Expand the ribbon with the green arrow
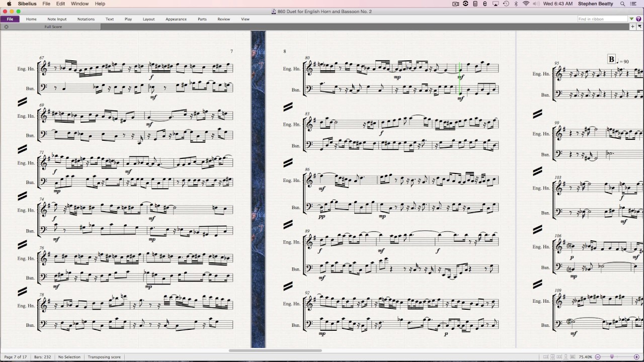The height and width of the screenshot is (362, 644). [x=632, y=19]
